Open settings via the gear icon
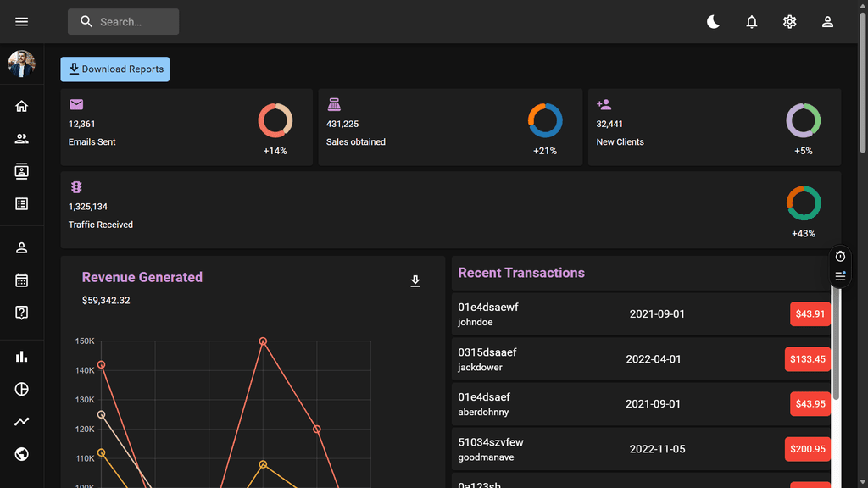868x488 pixels. point(790,22)
